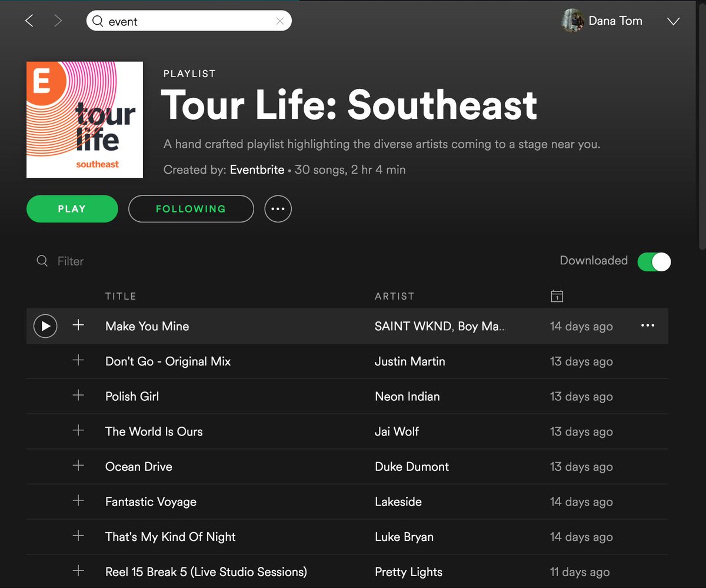Viewport: 706px width, 588px height.
Task: Add That's My Kind Of Night to library
Action: pos(78,536)
